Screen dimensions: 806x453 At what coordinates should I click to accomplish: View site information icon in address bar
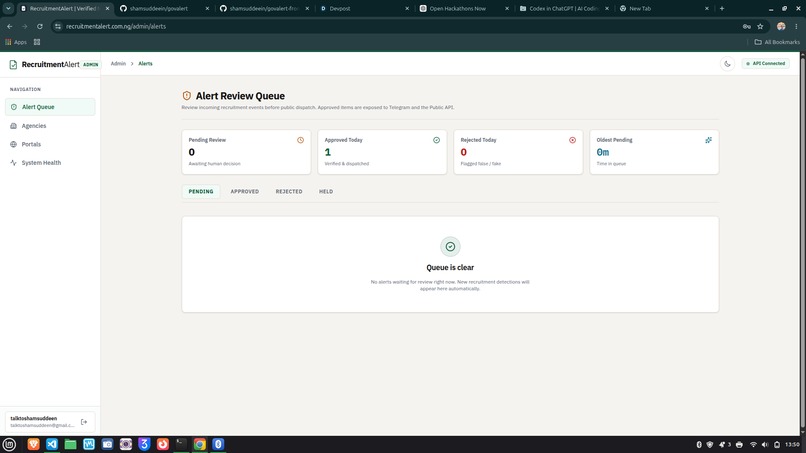58,26
